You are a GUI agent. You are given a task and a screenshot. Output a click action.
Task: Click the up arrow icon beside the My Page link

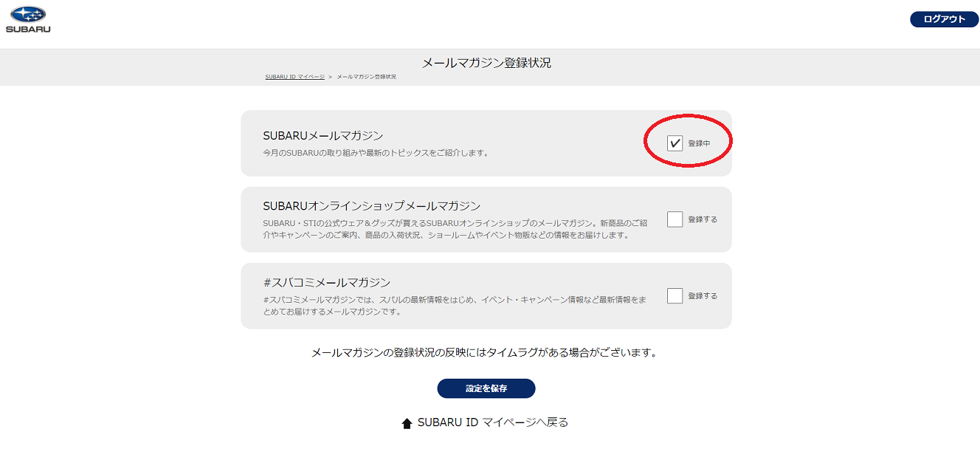click(407, 424)
